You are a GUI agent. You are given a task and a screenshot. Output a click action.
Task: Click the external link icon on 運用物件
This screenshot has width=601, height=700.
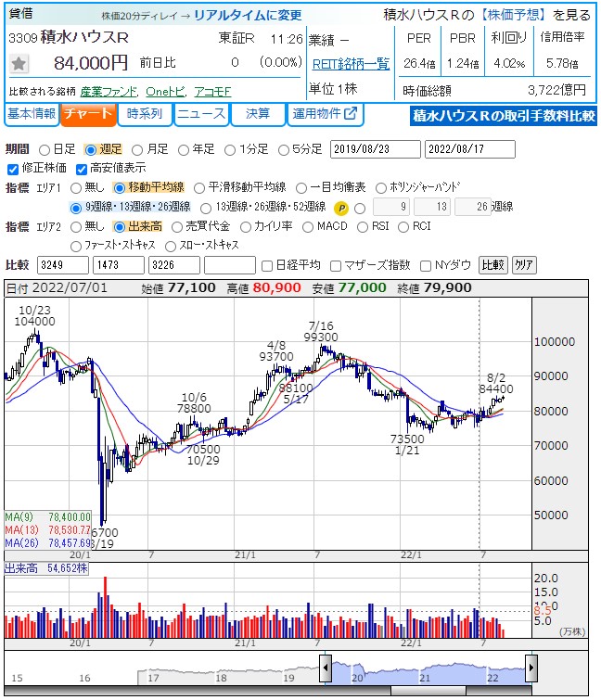tap(351, 114)
